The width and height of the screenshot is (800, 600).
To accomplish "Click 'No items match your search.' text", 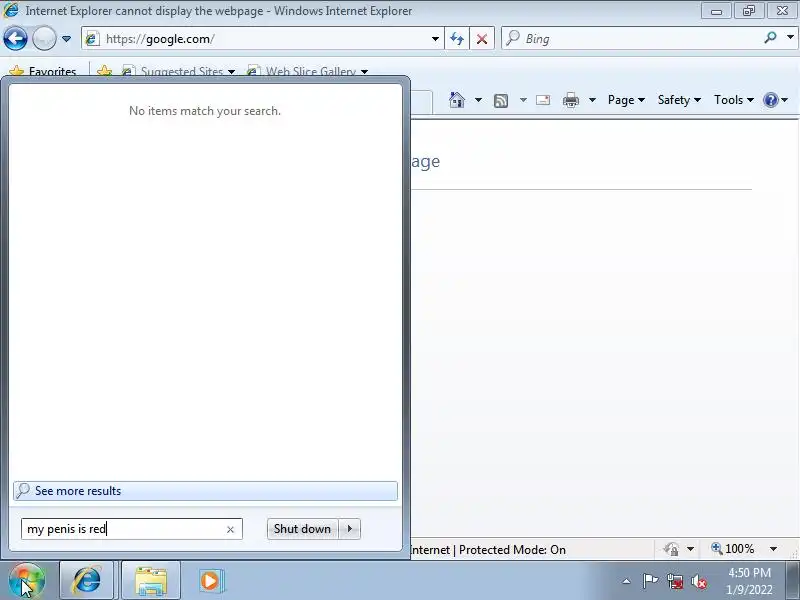I will [x=205, y=111].
